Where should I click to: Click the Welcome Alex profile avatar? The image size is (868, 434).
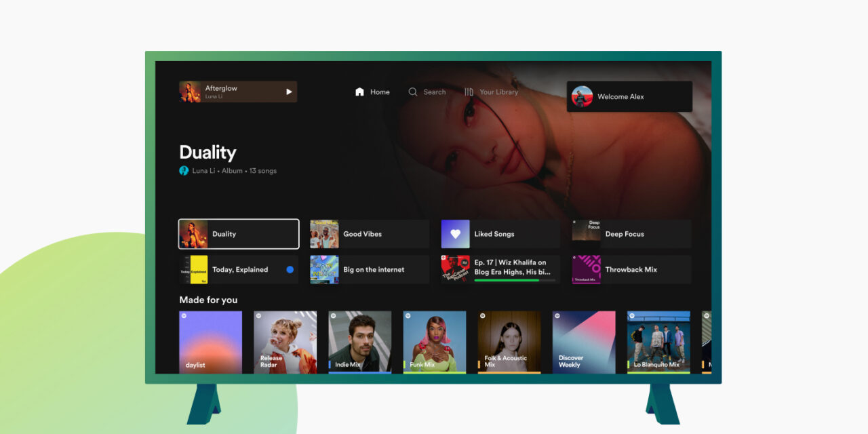coord(582,96)
